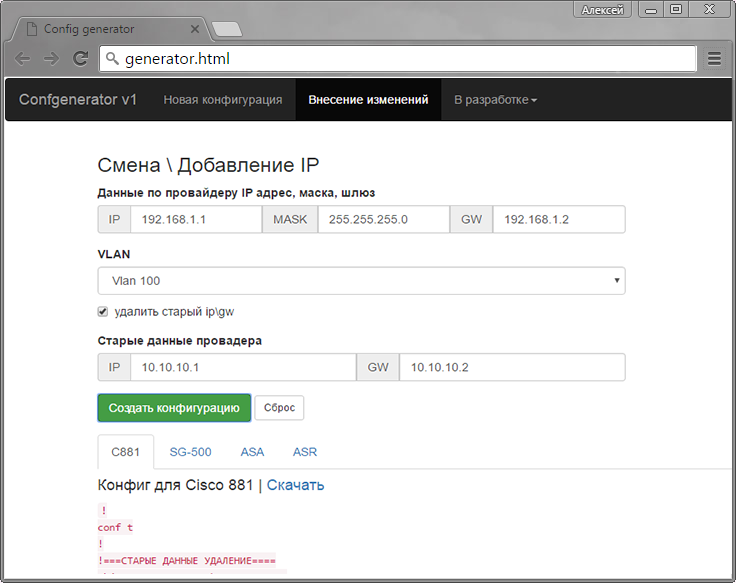The image size is (736, 583).
Task: Switch to the ASR tab
Action: coord(305,452)
